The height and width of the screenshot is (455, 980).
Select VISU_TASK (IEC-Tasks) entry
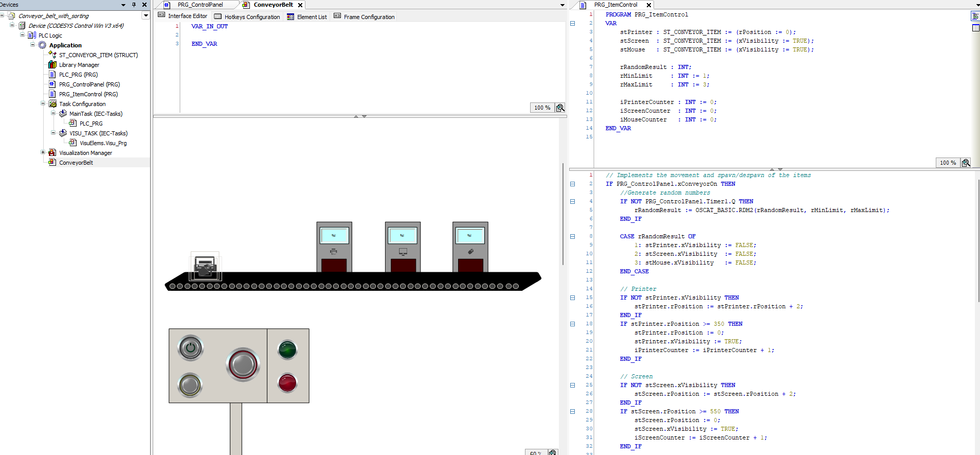(98, 133)
